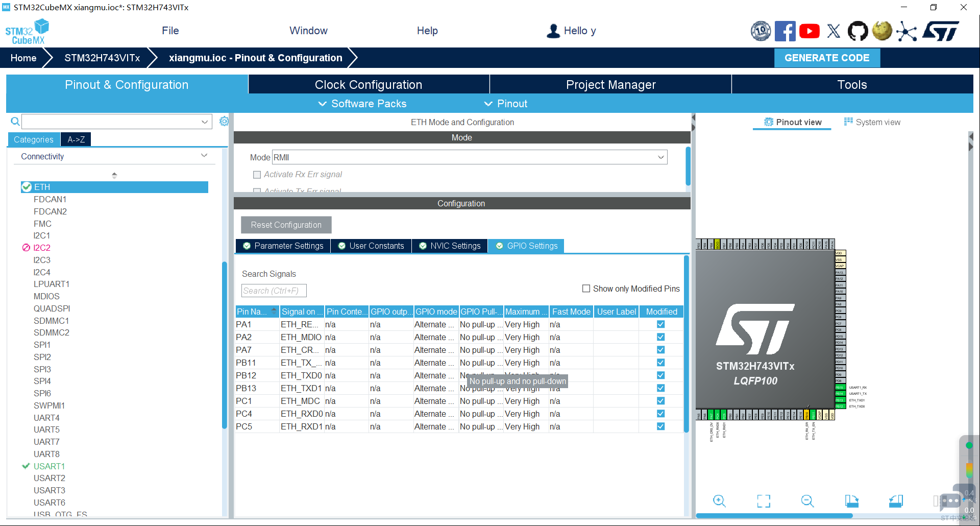980x526 pixels.
Task: Open the User Constants tab
Action: [371, 246]
